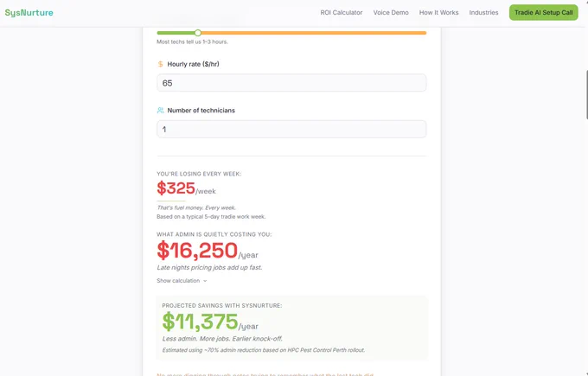Click the HPC Pest Control Perth estimate note

coord(263,350)
